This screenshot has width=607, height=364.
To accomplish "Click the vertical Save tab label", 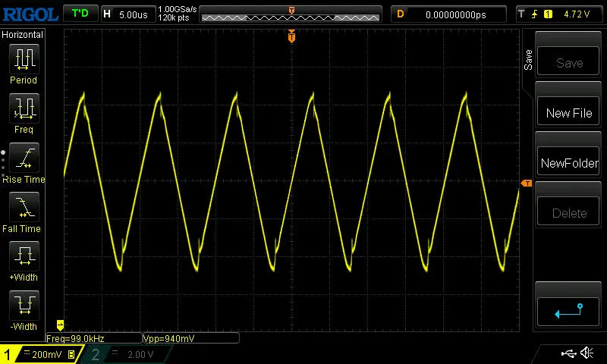I will pos(528,60).
